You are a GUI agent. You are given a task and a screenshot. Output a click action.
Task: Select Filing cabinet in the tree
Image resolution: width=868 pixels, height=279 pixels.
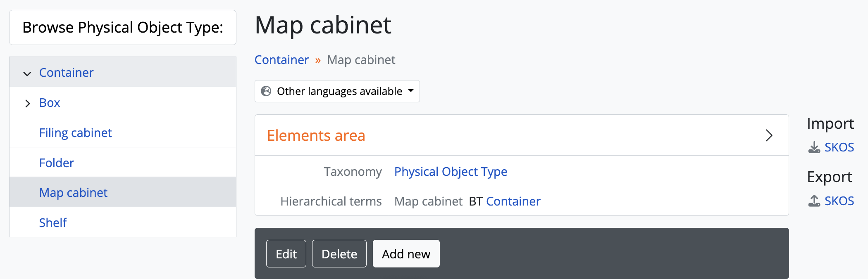click(x=75, y=133)
